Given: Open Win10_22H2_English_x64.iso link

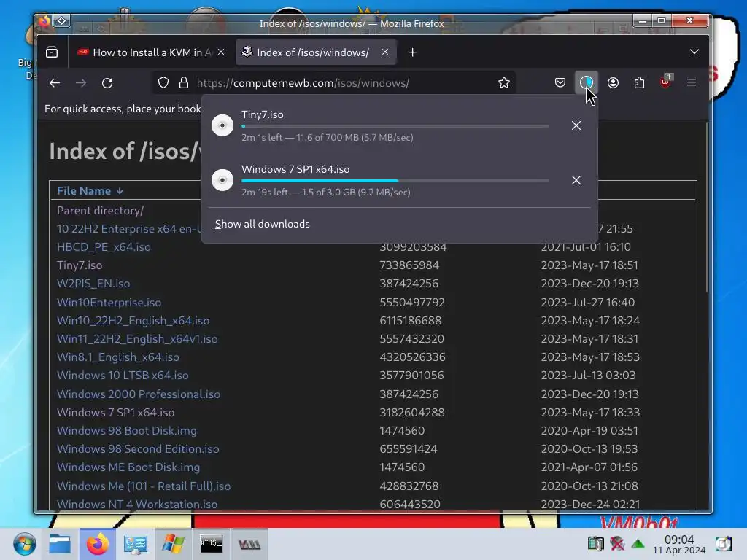Looking at the screenshot, I should (133, 321).
